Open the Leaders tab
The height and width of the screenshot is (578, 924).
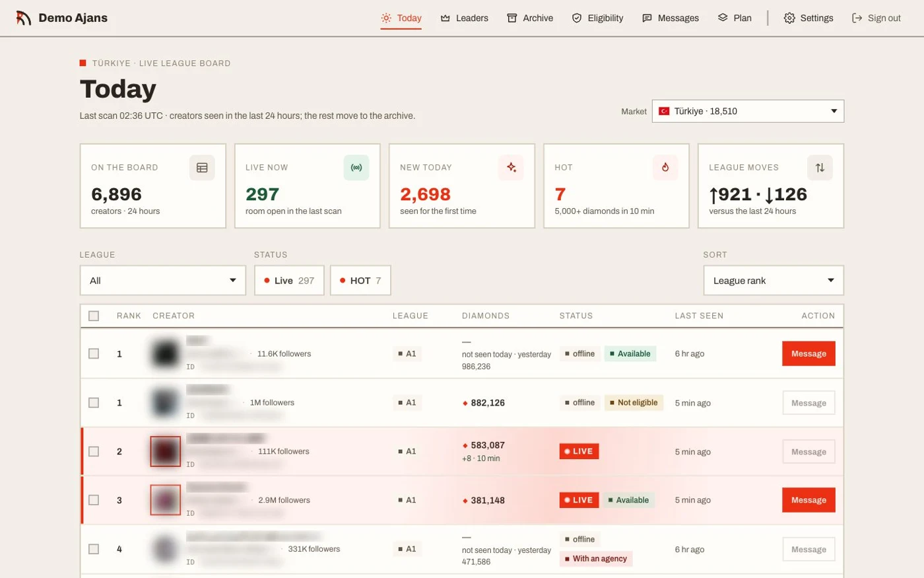(465, 18)
